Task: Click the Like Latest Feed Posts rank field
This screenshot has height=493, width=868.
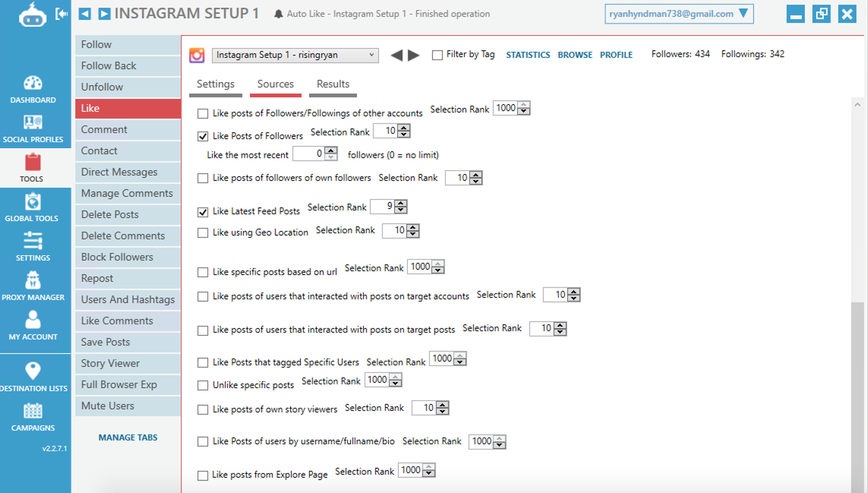Action: pos(383,207)
